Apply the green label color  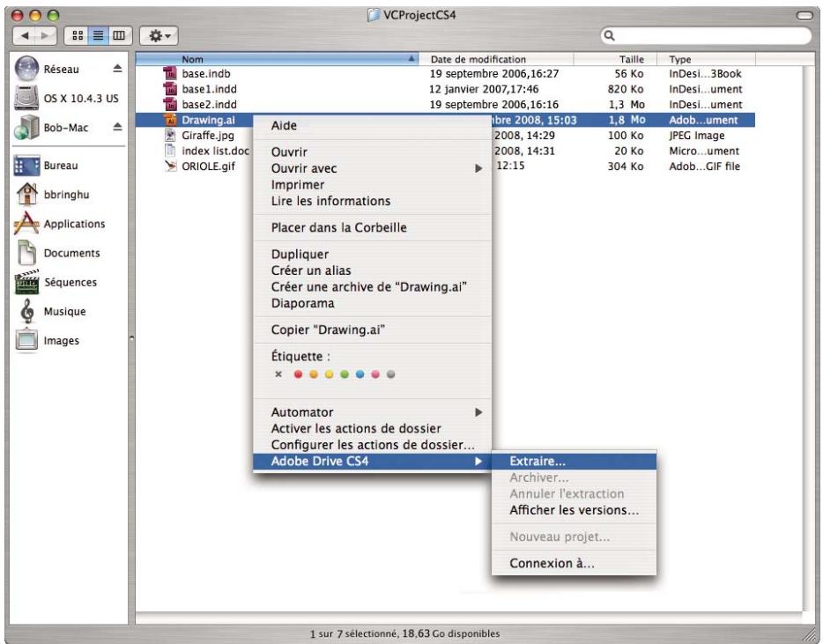click(x=345, y=374)
